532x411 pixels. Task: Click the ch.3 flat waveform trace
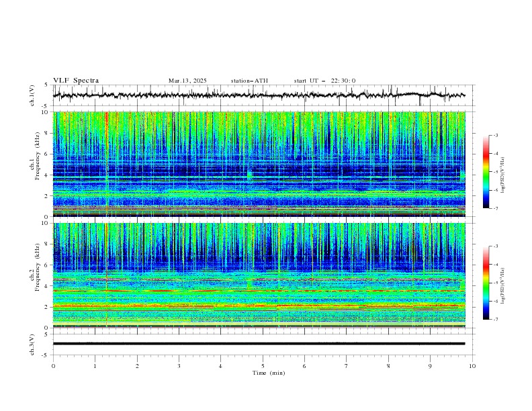point(259,344)
